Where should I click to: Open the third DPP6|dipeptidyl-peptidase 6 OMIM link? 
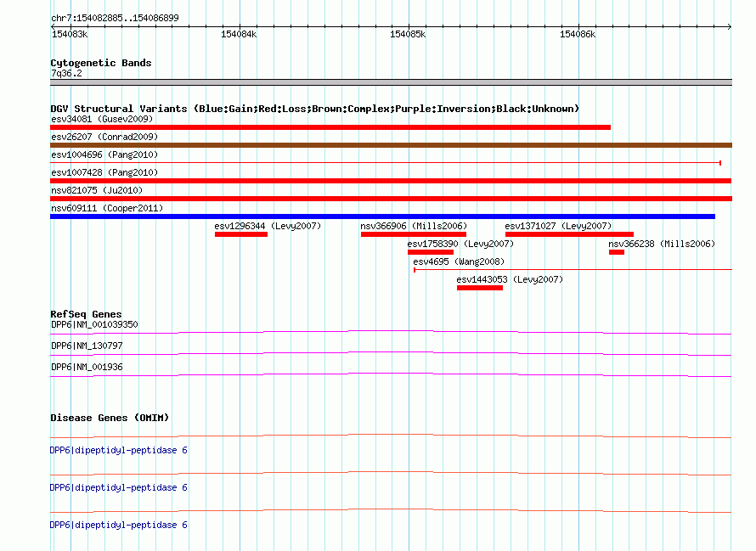pos(119,525)
